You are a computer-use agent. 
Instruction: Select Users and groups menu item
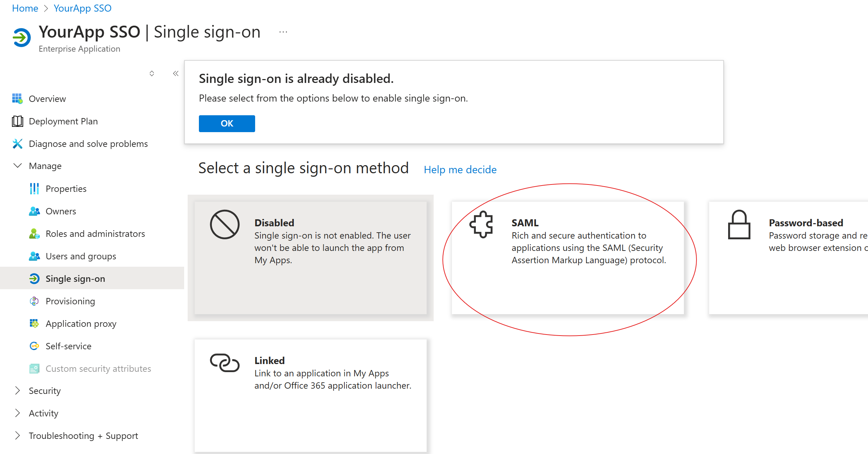click(x=92, y=256)
